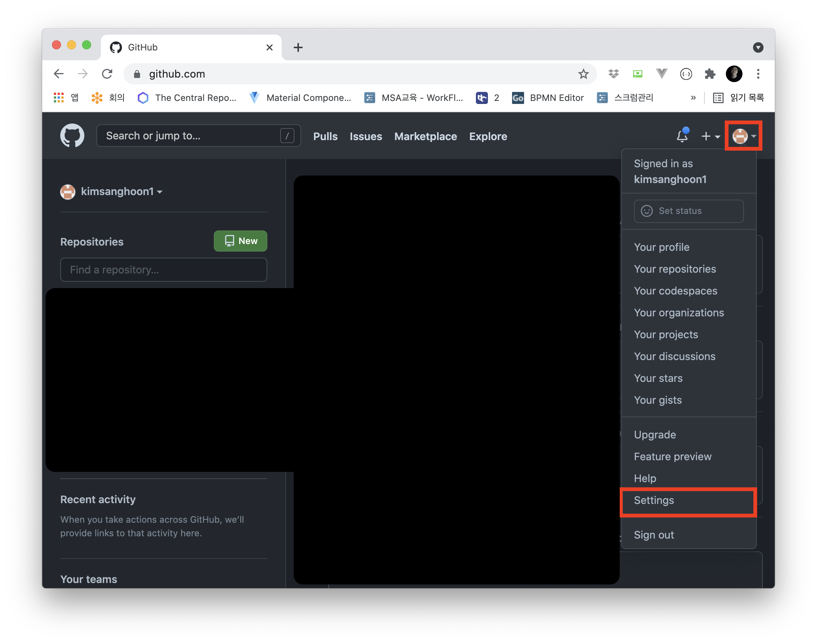Open the notifications bell
Viewport: 817px width, 644px height.
click(x=682, y=136)
